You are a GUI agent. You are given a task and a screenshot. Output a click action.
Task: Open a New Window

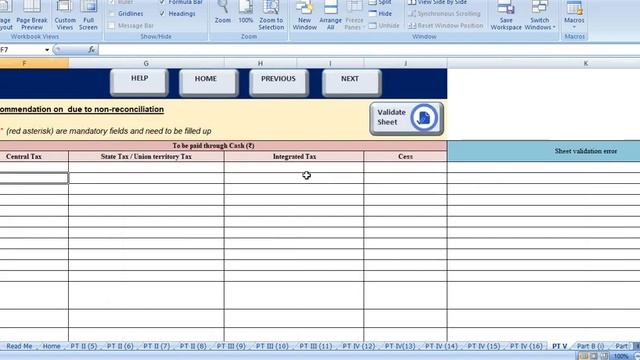(304, 16)
